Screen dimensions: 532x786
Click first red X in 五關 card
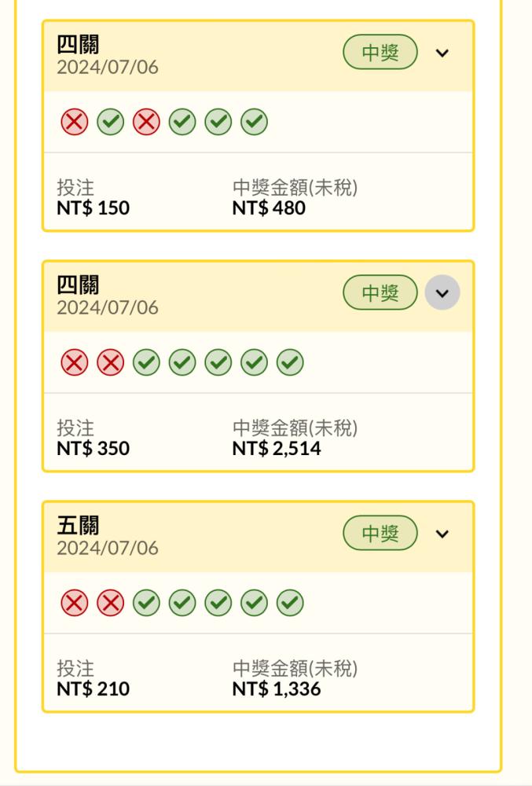[x=75, y=603]
